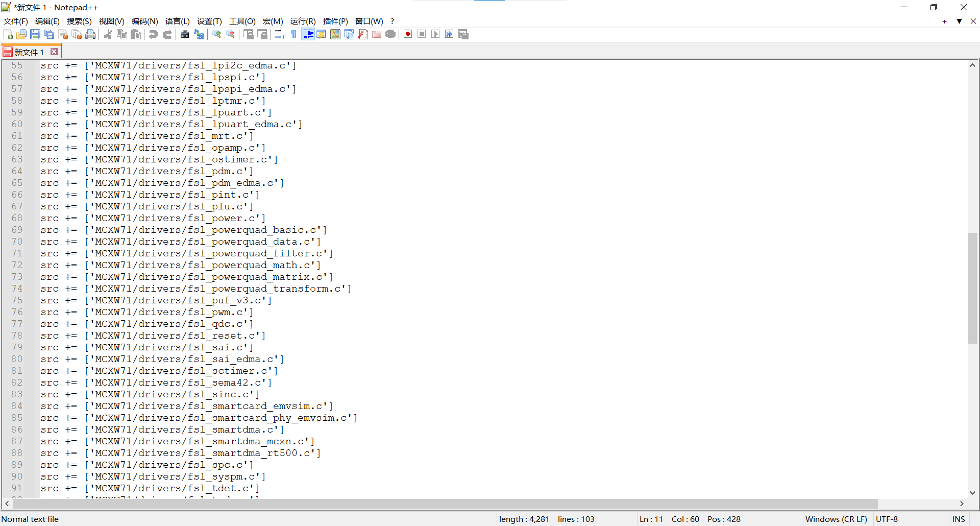Click the Zoom in magnifier icon

217,34
